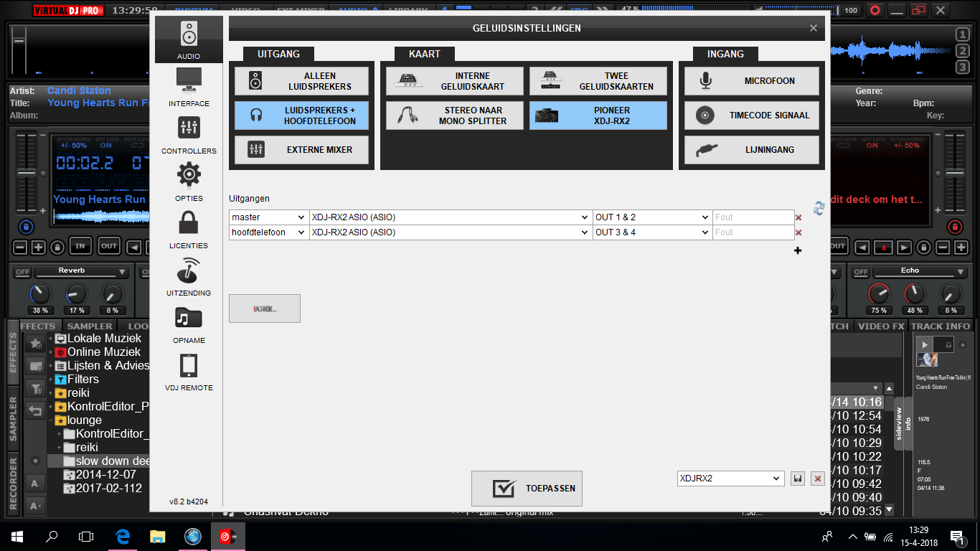The height and width of the screenshot is (551, 980).
Task: Open the master output type dropdown
Action: [x=269, y=217]
